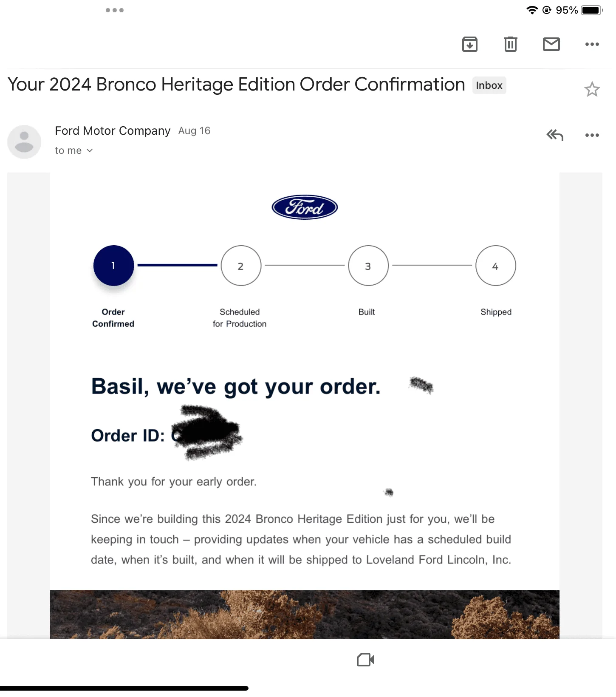Star the Bronco order confirmation email
The image size is (616, 697).
[x=592, y=89]
